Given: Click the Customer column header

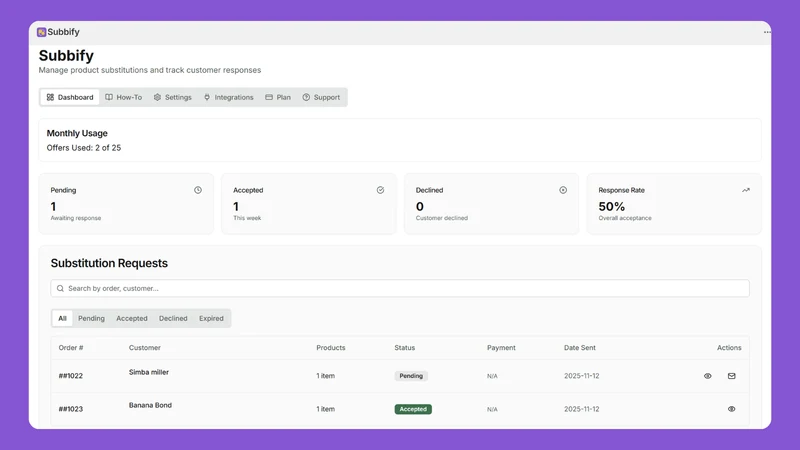Looking at the screenshot, I should click(144, 348).
